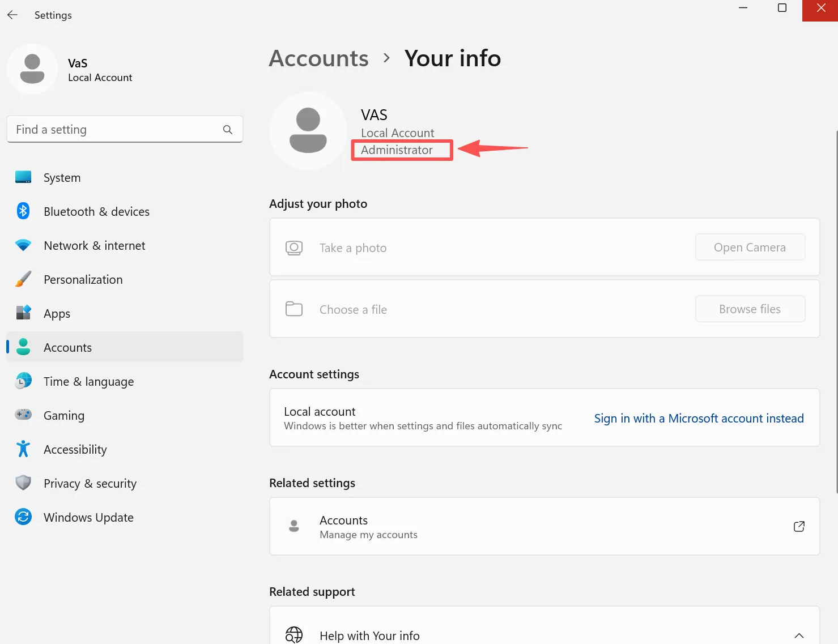838x644 pixels.
Task: Open Network & internet via its Wi-Fi icon
Action: click(23, 245)
